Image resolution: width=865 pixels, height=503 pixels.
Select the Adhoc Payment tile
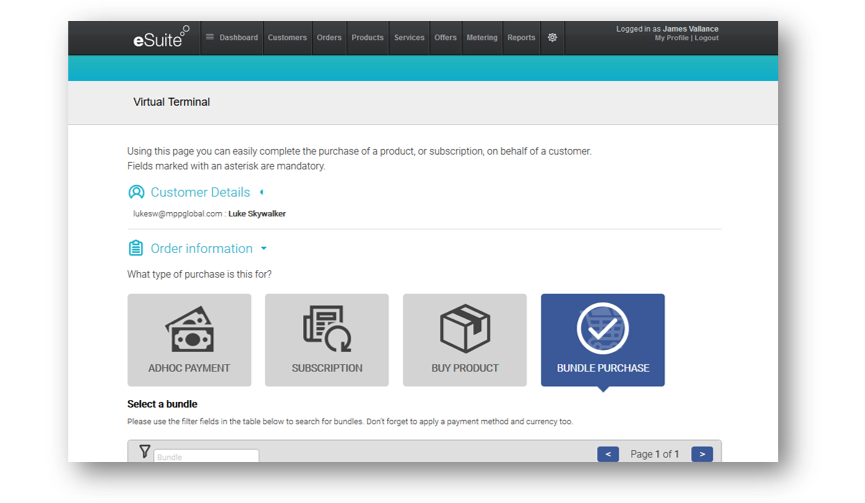click(x=189, y=340)
